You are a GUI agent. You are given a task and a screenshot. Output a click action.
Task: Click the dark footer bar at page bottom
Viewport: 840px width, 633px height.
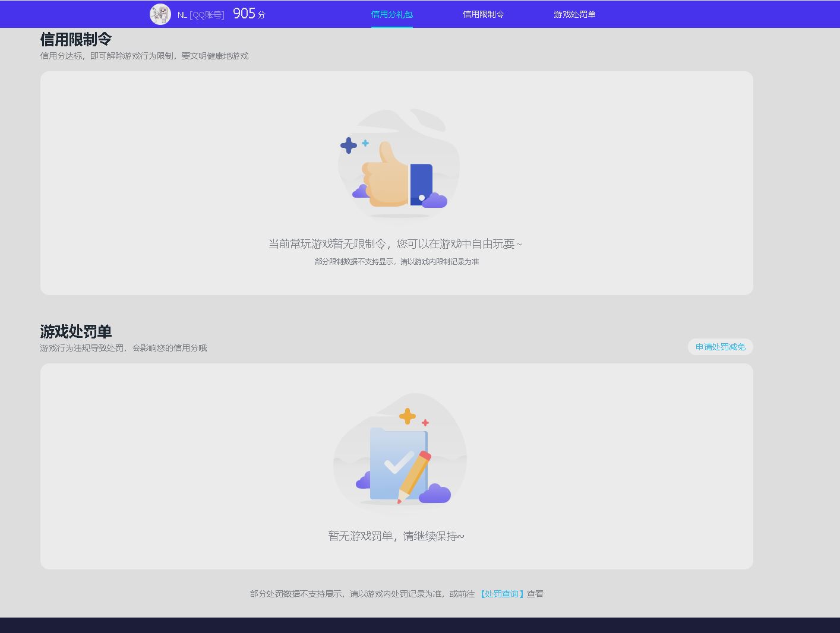(420, 625)
